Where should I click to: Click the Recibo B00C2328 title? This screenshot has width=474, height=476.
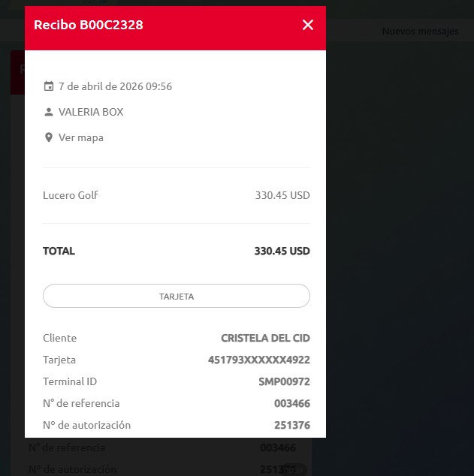pos(89,25)
